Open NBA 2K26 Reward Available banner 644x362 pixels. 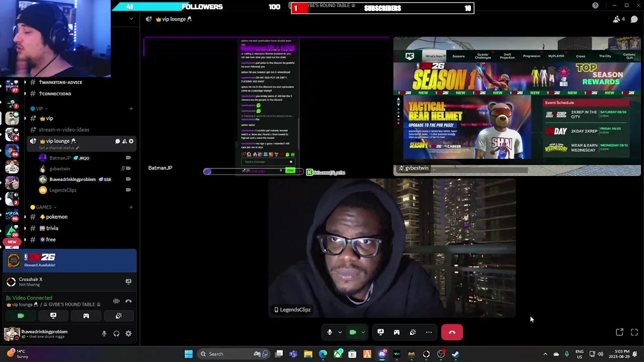(70, 260)
